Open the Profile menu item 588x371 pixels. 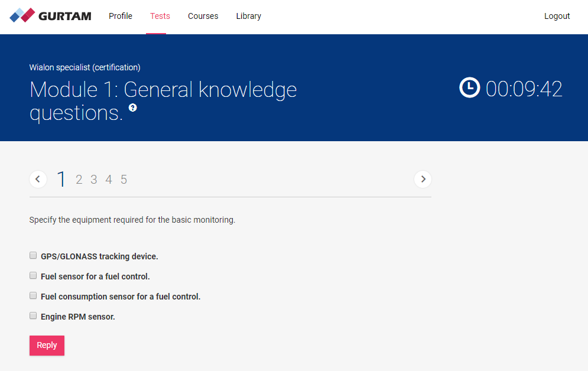click(x=121, y=16)
